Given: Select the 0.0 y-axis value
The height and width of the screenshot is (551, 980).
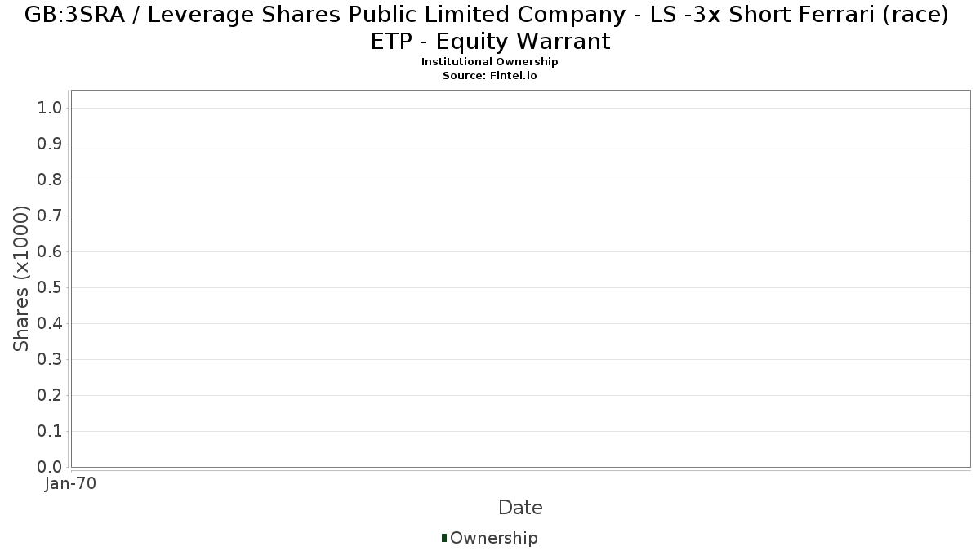Looking at the screenshot, I should 51,467.
